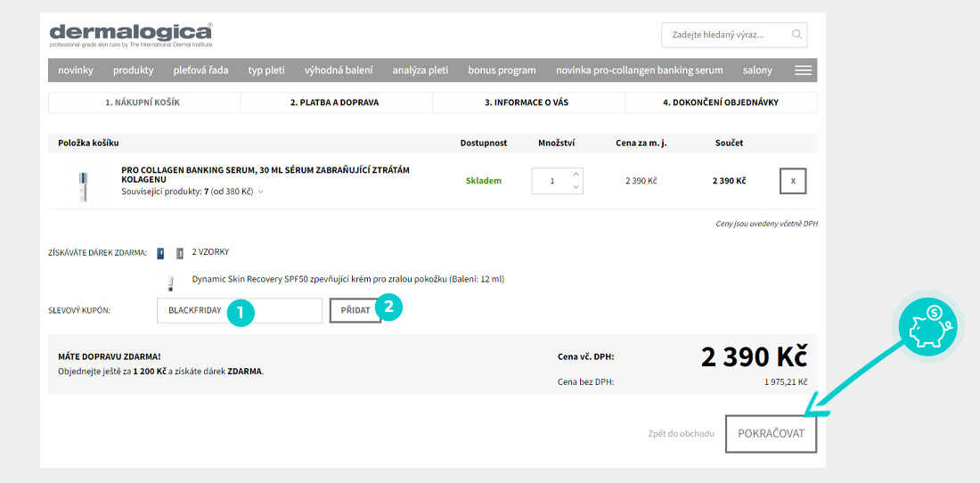Open analýza pleti menu item
The image size is (980, 483).
click(420, 70)
